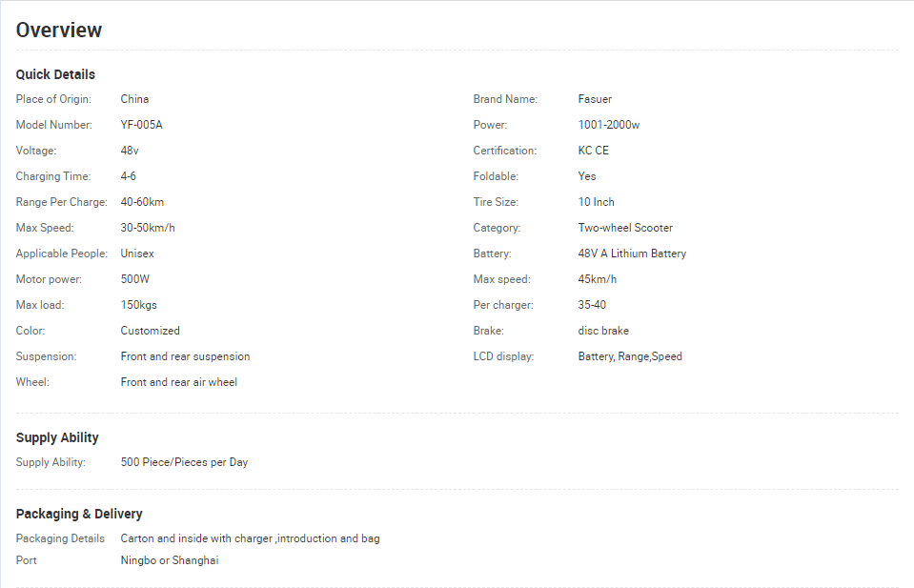Viewport: 914px width, 588px height.
Task: Select the Battery value 48V A Lithium Battery
Action: point(632,253)
